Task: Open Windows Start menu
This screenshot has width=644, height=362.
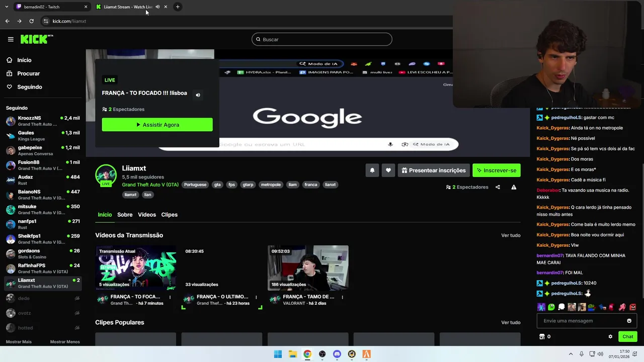Action: (x=278, y=354)
